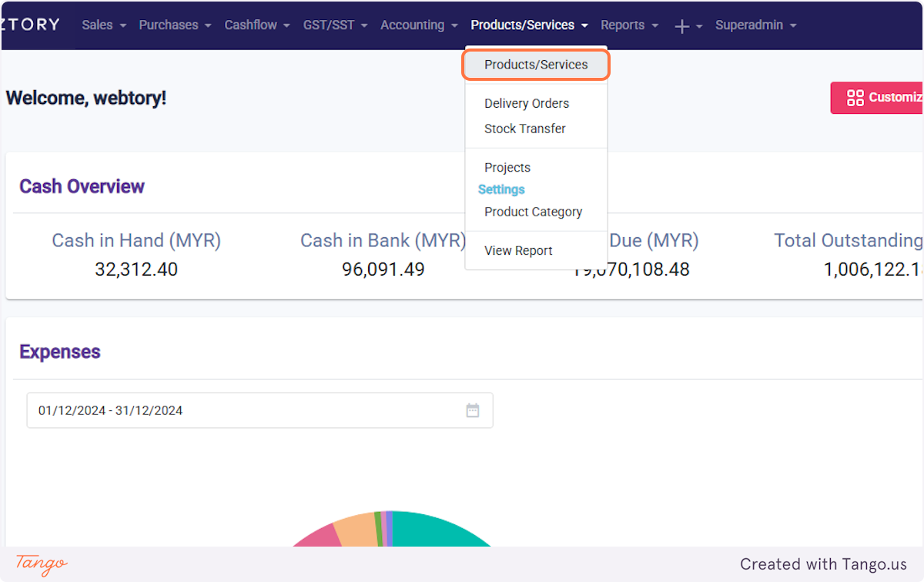
Task: Choose Products/Services in the dropdown list
Action: 536,65
